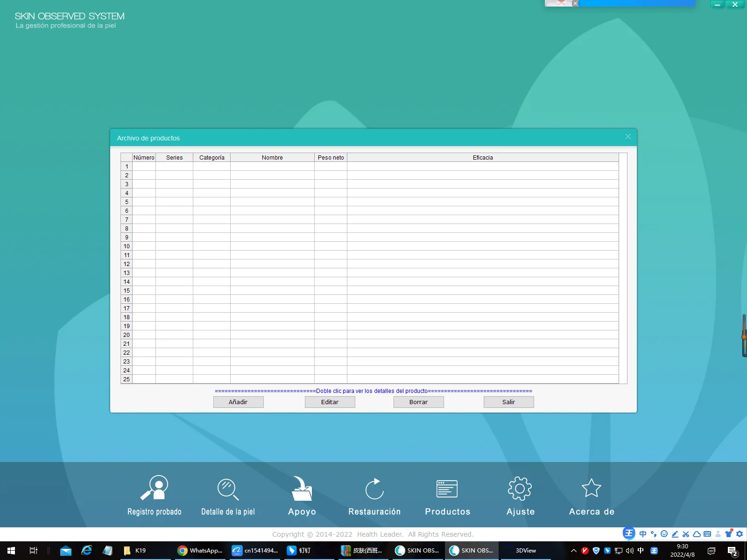Close the Archivo de productos dialog
747x560 pixels.
click(628, 137)
